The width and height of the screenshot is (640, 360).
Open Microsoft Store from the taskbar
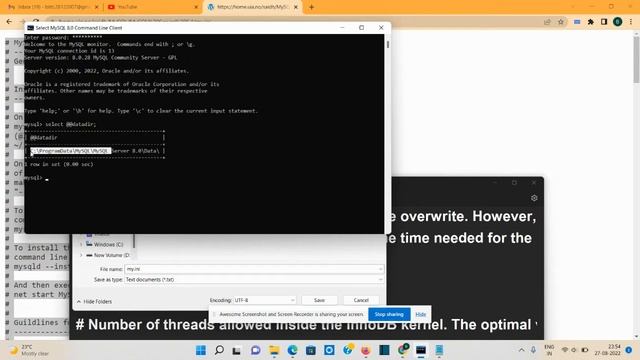click(x=311, y=350)
